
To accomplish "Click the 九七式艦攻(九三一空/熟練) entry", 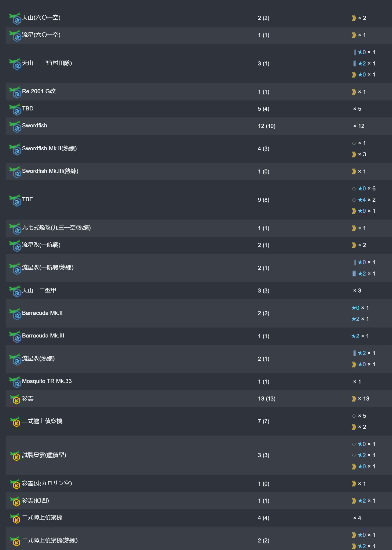I will coord(56,228).
